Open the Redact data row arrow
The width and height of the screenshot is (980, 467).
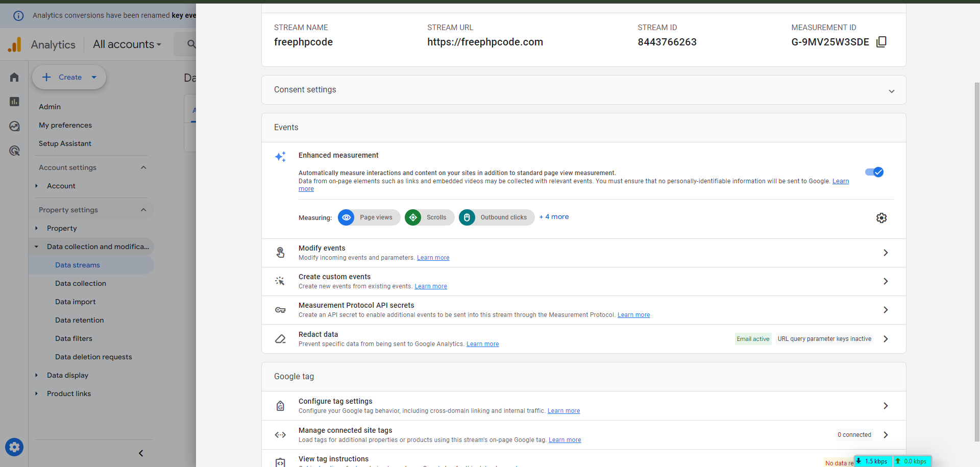886,339
